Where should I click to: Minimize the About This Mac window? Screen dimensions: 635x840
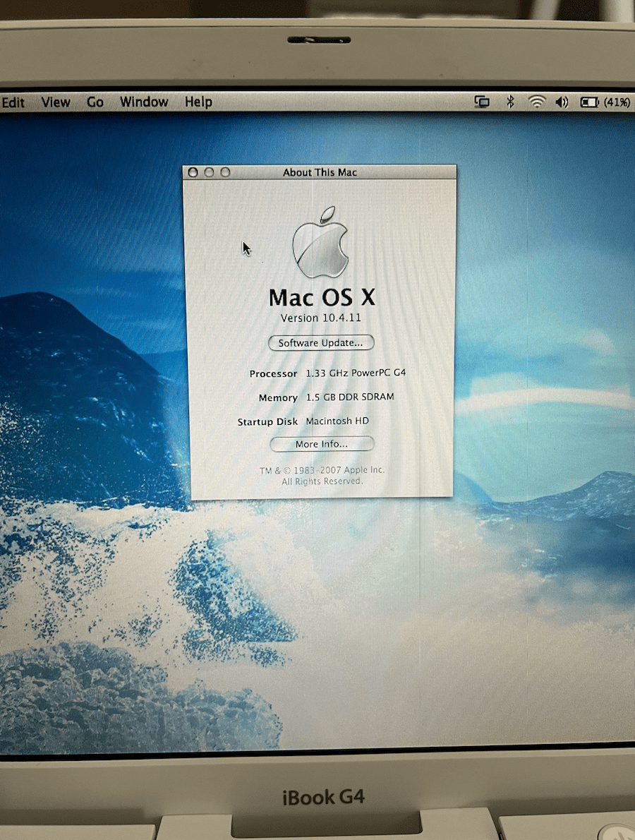tap(210, 172)
